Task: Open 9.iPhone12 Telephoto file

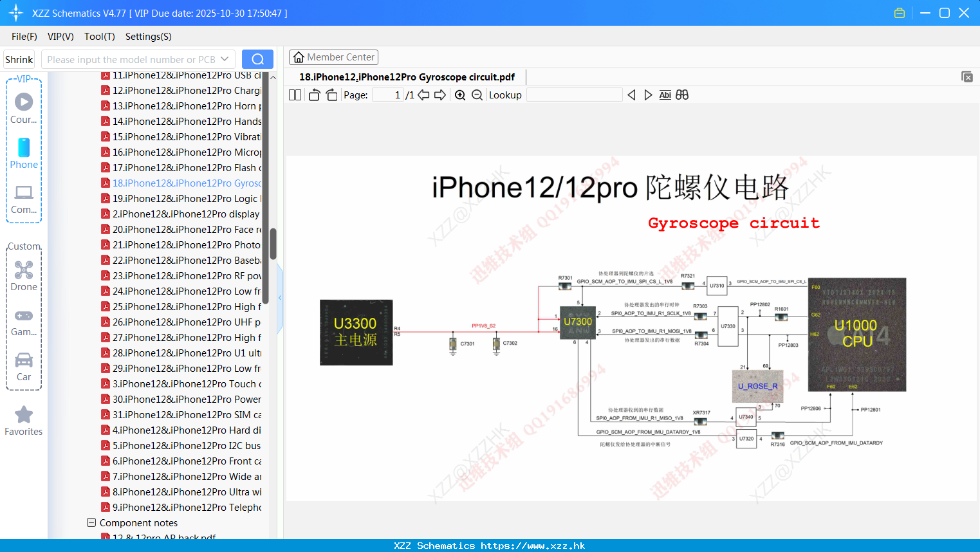Action: pyautogui.click(x=181, y=508)
